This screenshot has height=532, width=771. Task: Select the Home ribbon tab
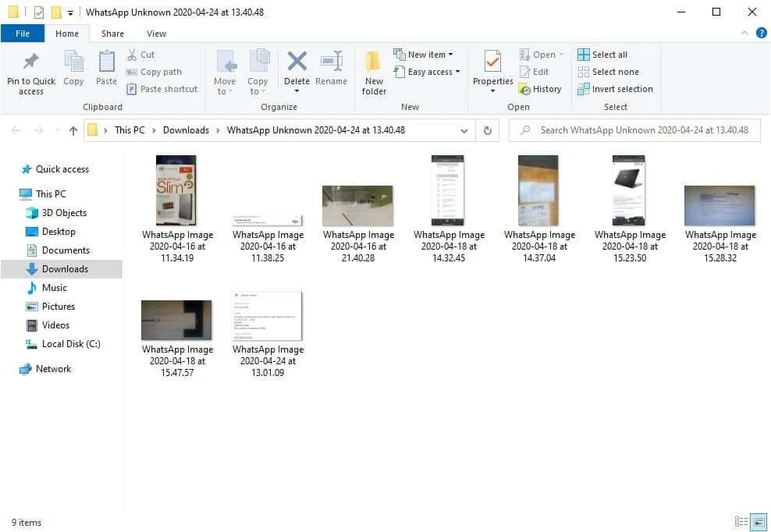click(x=67, y=34)
